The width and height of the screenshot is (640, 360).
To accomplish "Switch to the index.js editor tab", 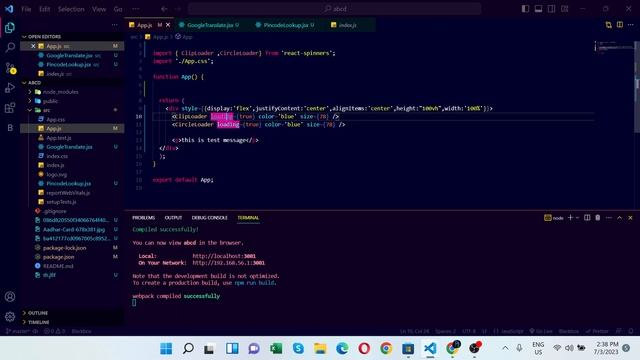I will point(348,25).
